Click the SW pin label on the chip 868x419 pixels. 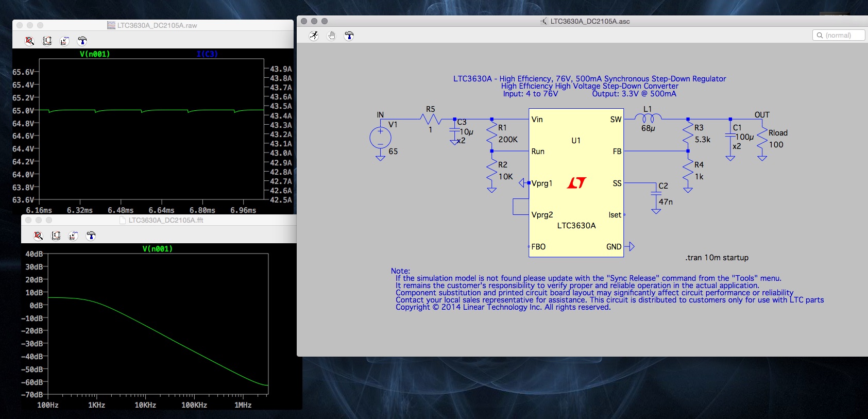[x=616, y=120]
